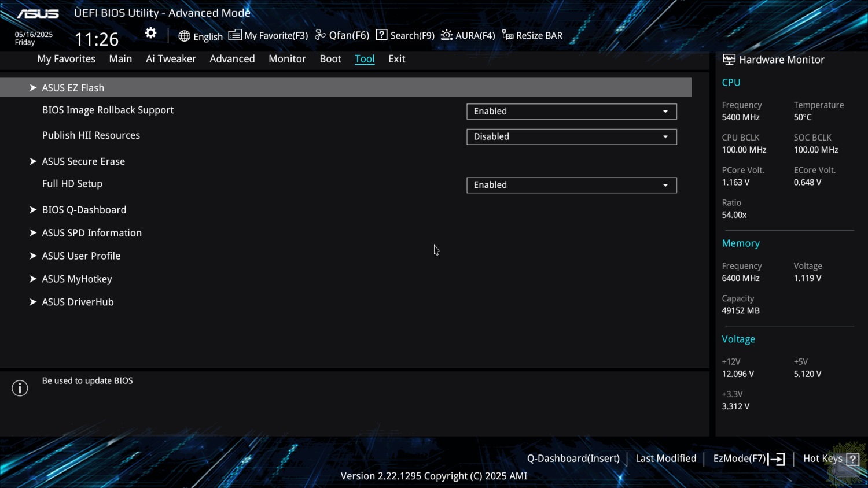The width and height of the screenshot is (868, 488).
Task: Click Last Modified button
Action: tap(665, 459)
